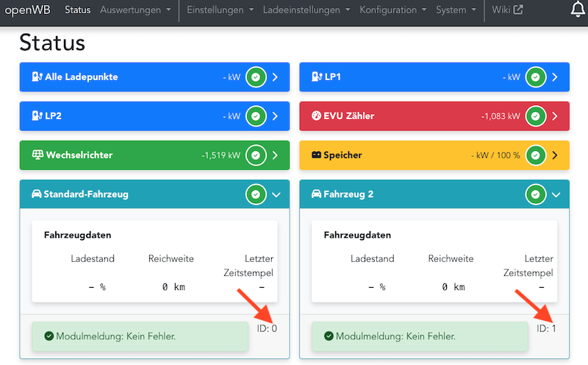Click the car icon beside Standard-Fahrzeug
The width and height of the screenshot is (588, 365).
coord(36,194)
